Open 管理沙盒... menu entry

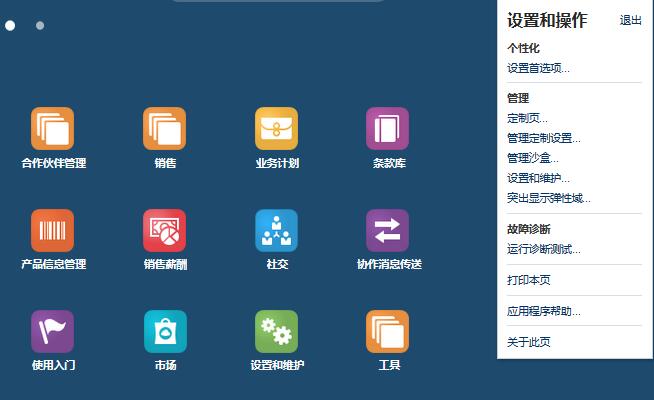[x=533, y=158]
